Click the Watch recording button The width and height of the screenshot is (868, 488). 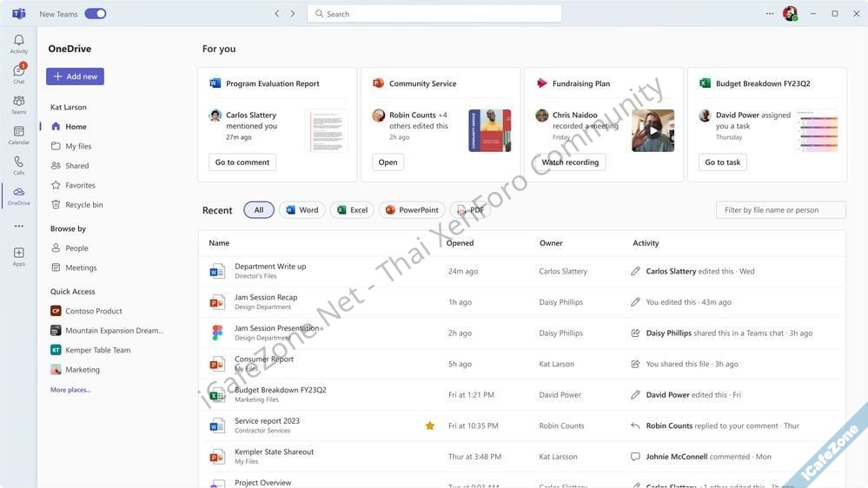click(570, 162)
